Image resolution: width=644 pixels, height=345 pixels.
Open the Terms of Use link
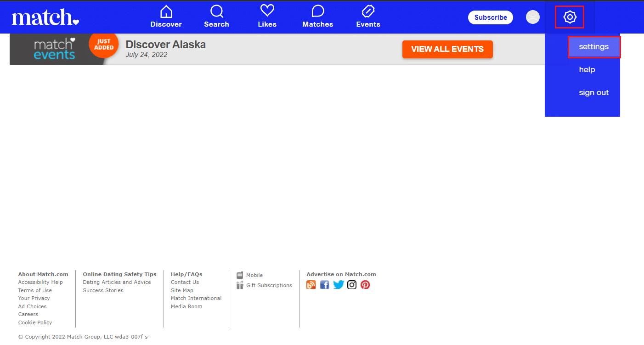(35, 290)
